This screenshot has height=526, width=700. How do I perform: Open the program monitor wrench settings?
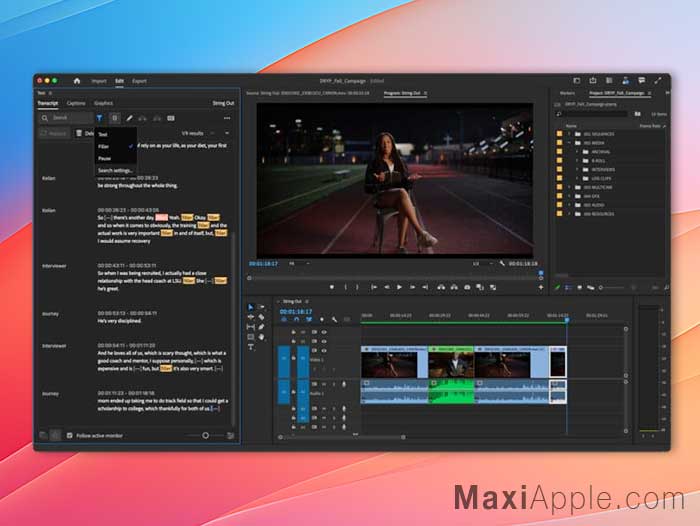click(x=502, y=263)
